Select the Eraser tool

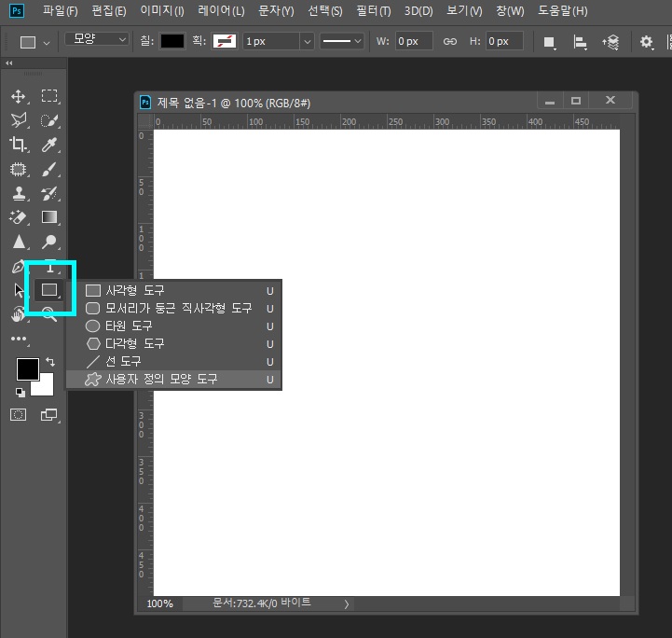pyautogui.click(x=18, y=217)
